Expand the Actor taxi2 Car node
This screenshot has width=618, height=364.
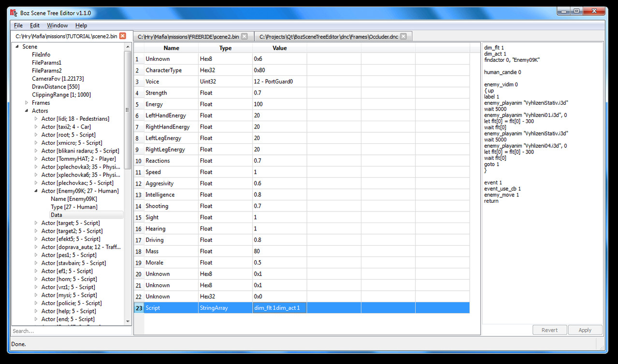(x=36, y=127)
